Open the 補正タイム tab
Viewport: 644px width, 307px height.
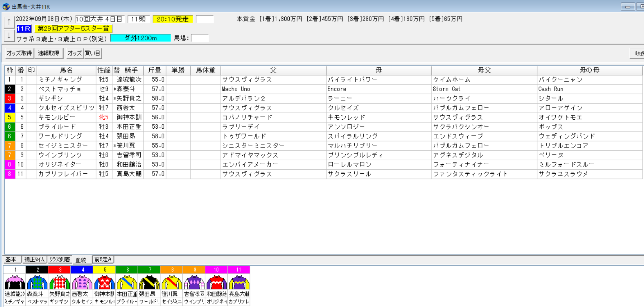coord(34,260)
